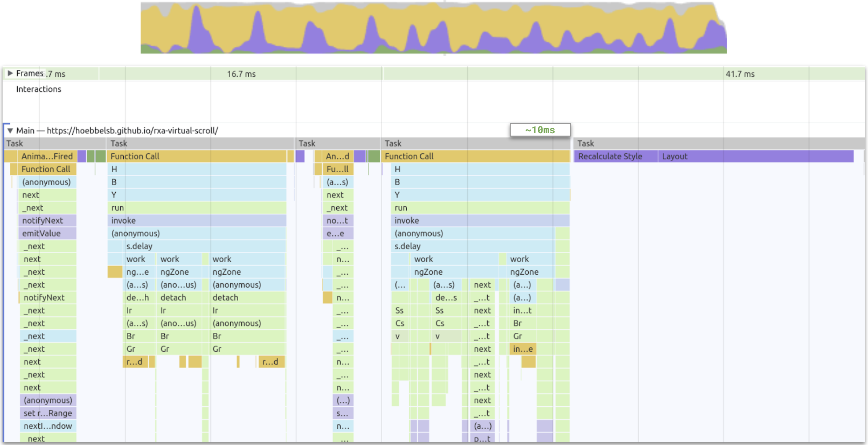The width and height of the screenshot is (868, 445).
Task: Click the first r...d yellow block
Action: (135, 362)
